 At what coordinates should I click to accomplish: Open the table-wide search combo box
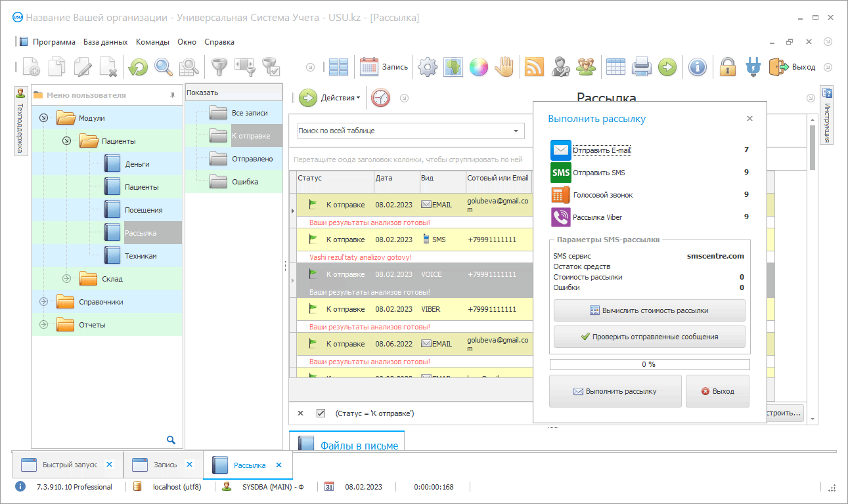411,131
